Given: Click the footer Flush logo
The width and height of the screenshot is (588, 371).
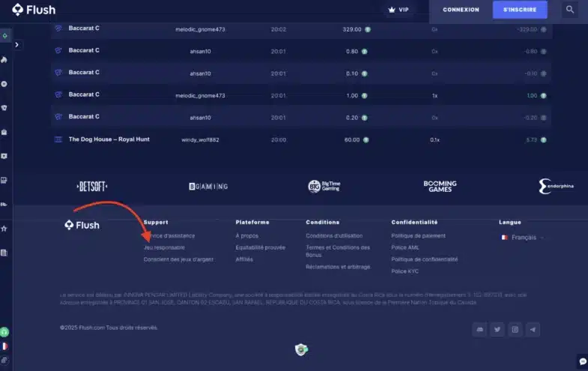Looking at the screenshot, I should click(x=82, y=225).
